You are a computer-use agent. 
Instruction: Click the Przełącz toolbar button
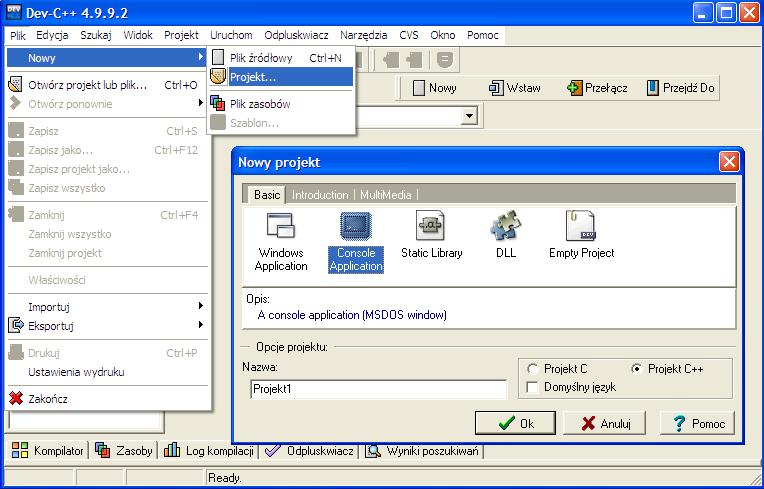point(597,88)
